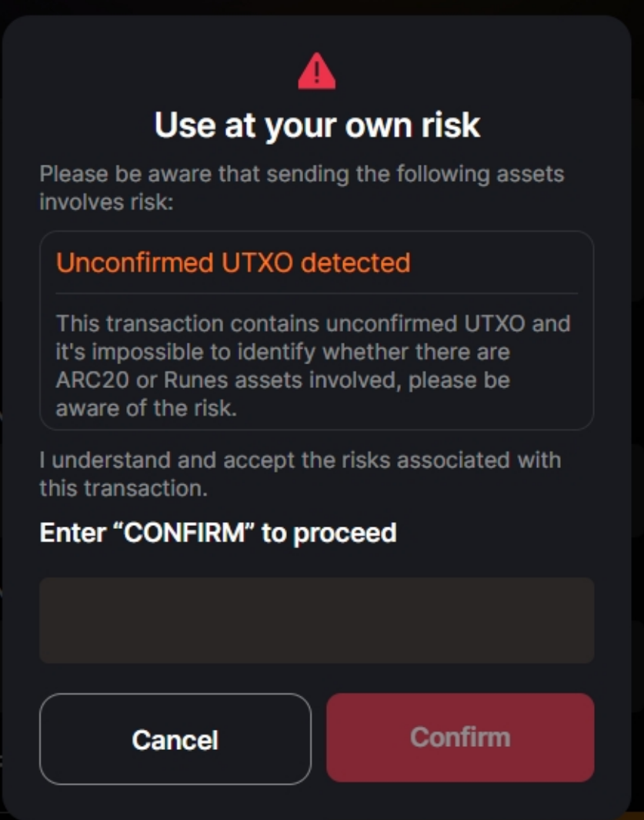Click the "aware of the risk" closing line

[x=145, y=408]
